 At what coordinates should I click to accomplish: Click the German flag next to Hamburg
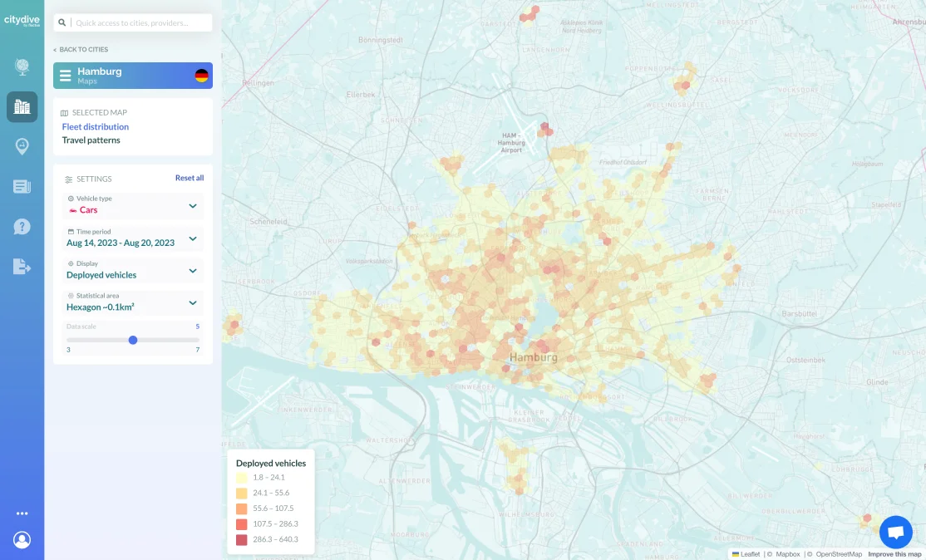point(201,75)
